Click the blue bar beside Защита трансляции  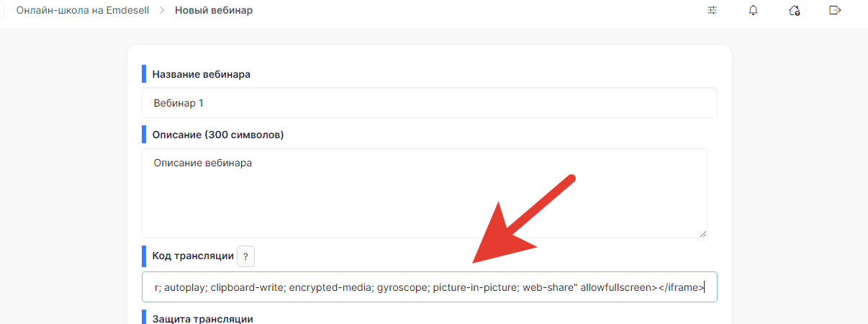pyautogui.click(x=144, y=318)
